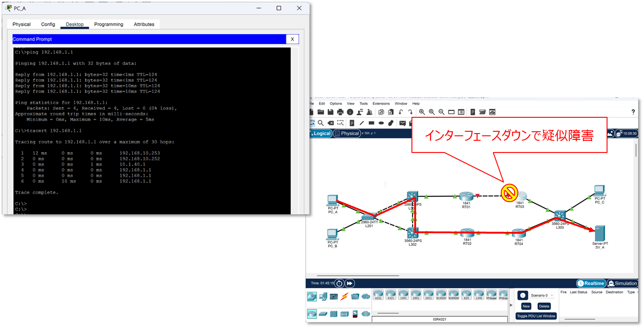Close the Command Prompt with X button
The image size is (644, 328).
292,39
